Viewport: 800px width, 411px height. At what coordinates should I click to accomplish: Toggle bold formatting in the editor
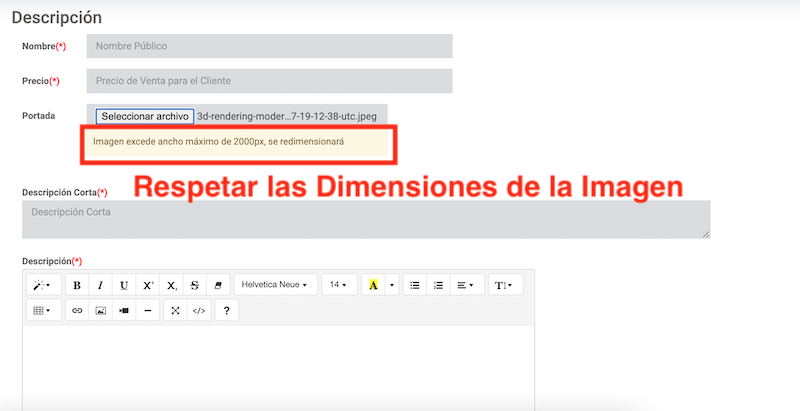click(x=77, y=285)
